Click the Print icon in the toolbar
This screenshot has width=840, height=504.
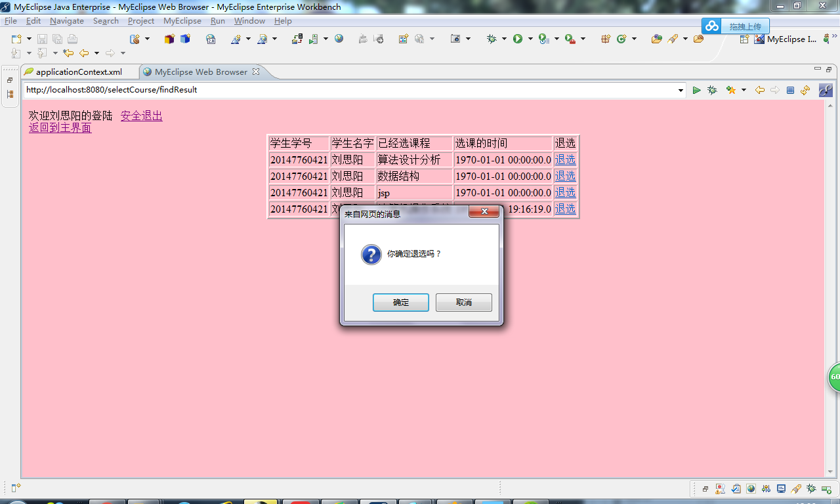point(73,38)
